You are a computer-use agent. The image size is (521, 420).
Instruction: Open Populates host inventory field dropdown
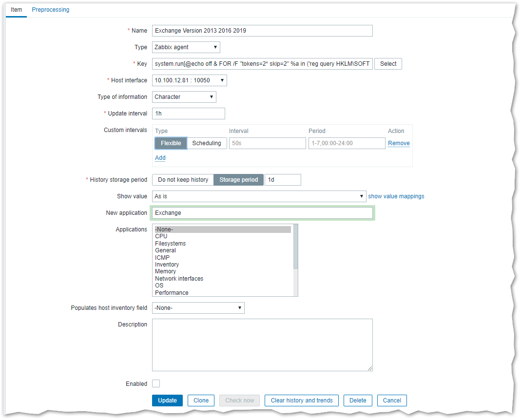click(198, 308)
